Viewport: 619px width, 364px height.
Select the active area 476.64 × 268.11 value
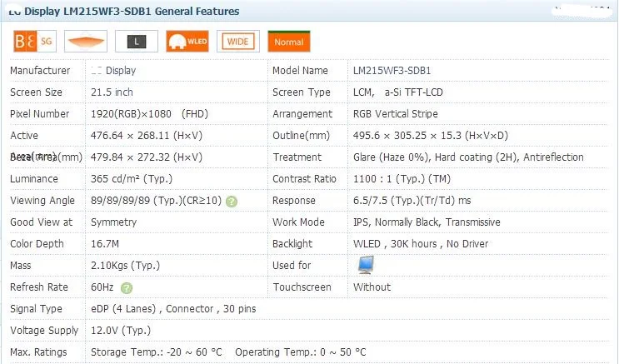147,136
